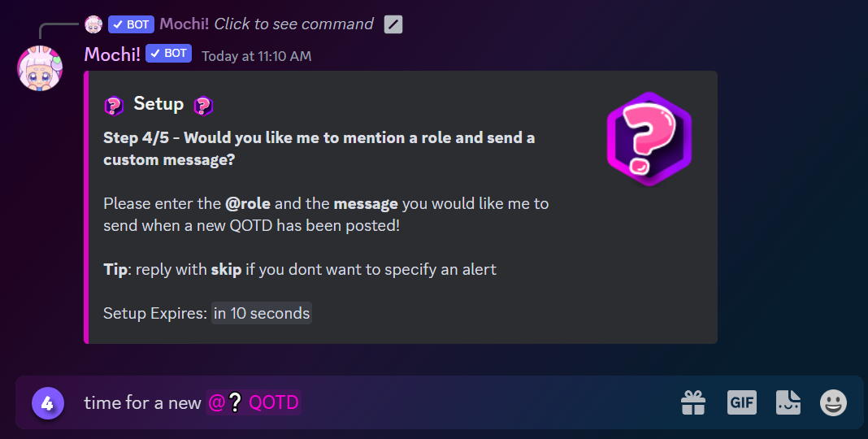Open the emoji picker
The height and width of the screenshot is (439, 868).
pyautogui.click(x=833, y=402)
